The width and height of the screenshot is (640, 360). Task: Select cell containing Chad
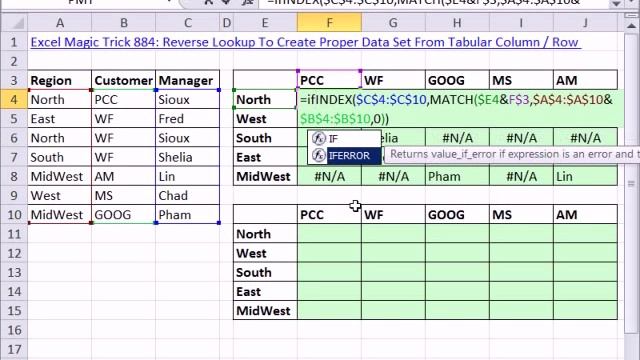pos(187,196)
